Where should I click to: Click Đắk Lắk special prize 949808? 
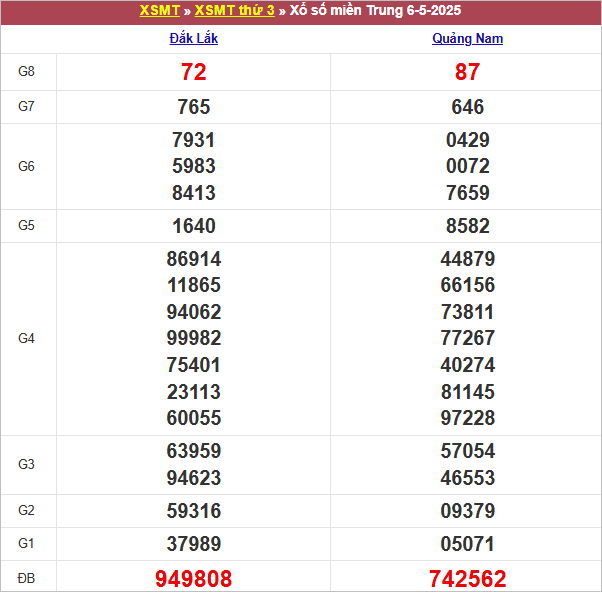[x=194, y=579]
